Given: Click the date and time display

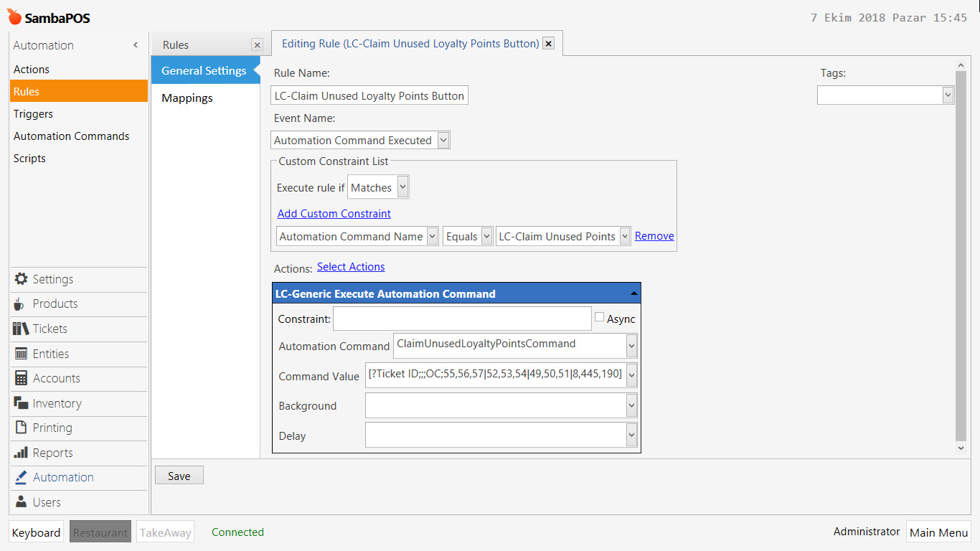Looking at the screenshot, I should tap(889, 18).
